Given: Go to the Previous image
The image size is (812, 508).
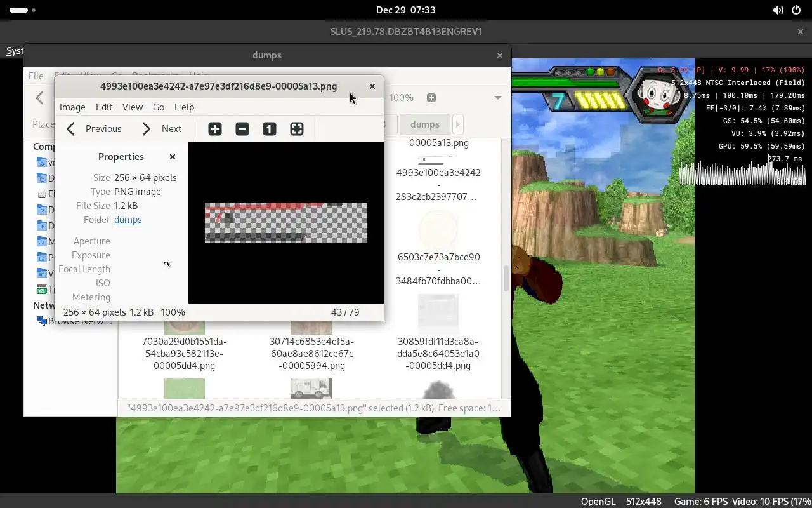Looking at the screenshot, I should (x=94, y=129).
